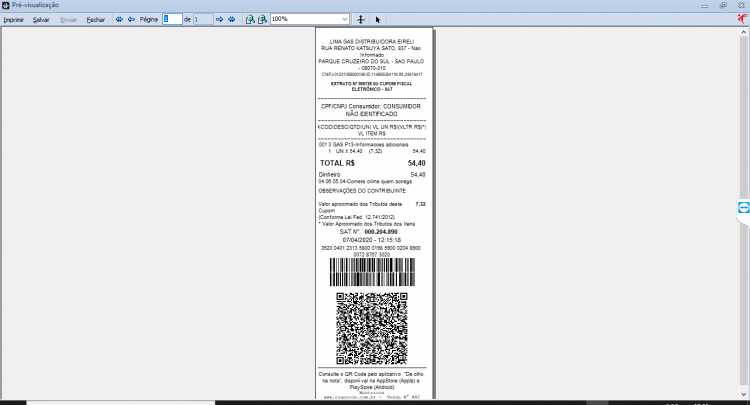This screenshot has height=405, width=750.
Task: Go to the last page
Action: click(232, 20)
